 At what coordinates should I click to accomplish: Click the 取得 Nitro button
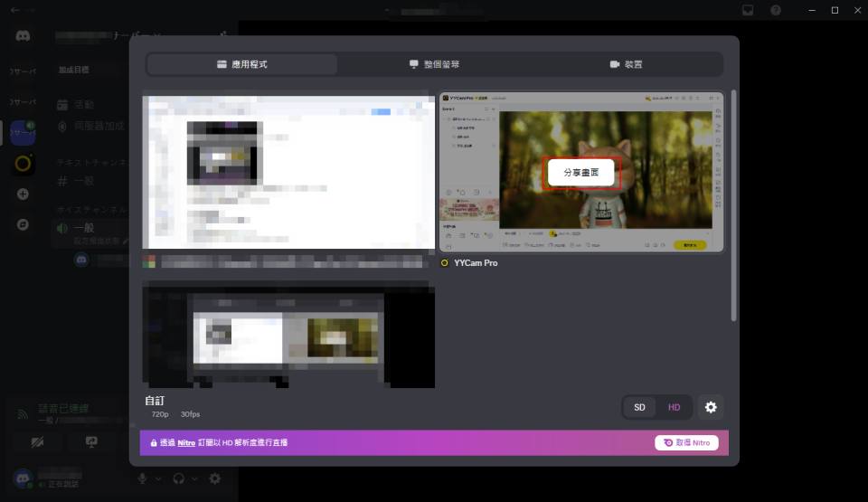click(686, 443)
